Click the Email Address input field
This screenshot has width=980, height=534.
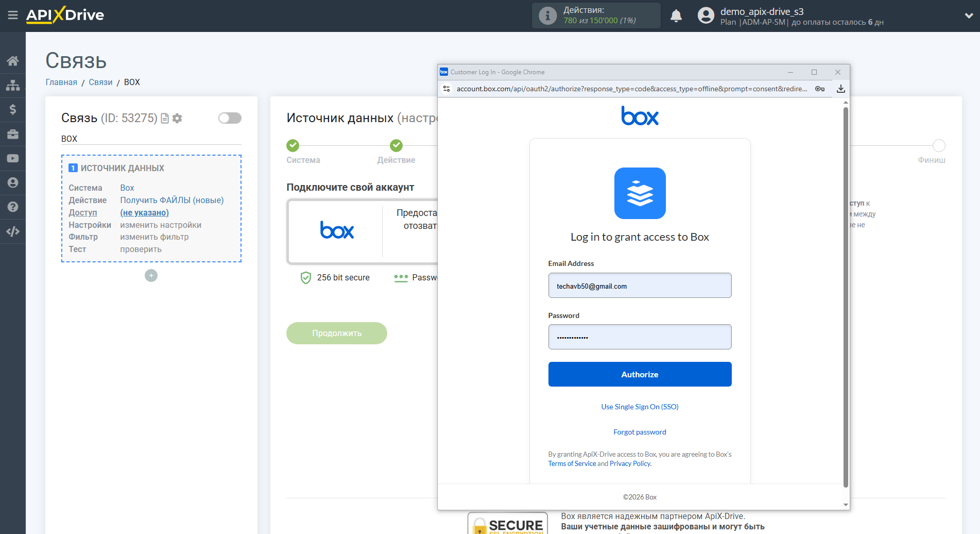[x=640, y=285]
